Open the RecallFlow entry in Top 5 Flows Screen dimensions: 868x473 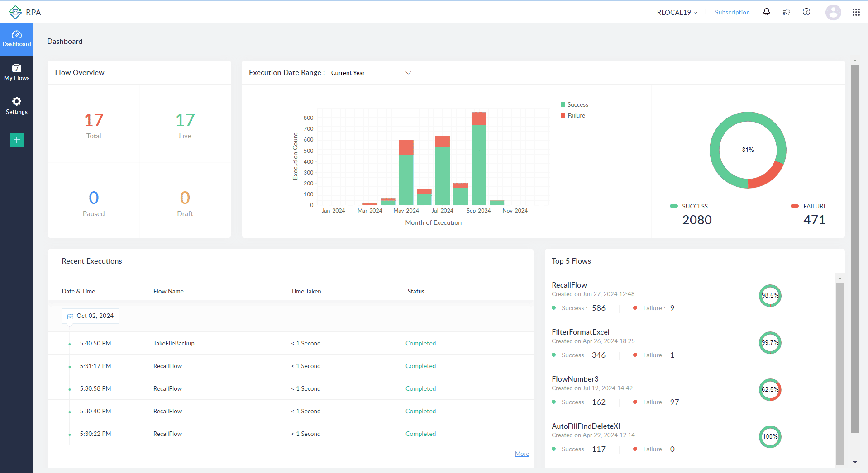click(569, 285)
